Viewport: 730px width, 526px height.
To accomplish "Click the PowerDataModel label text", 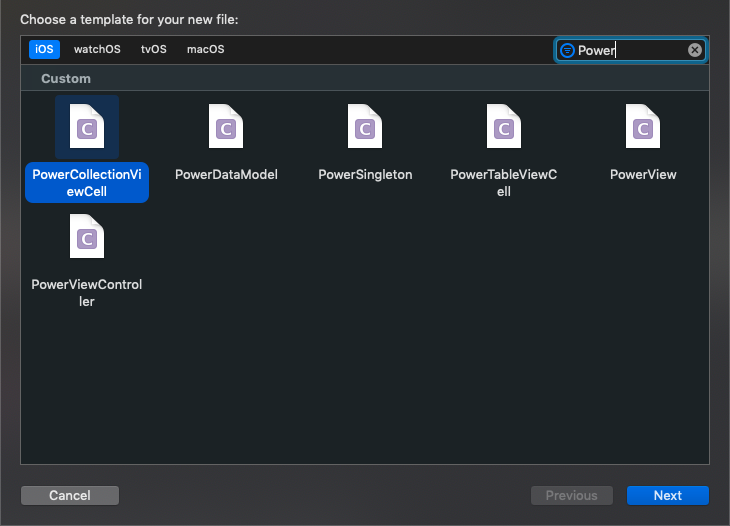I will click(x=226, y=175).
